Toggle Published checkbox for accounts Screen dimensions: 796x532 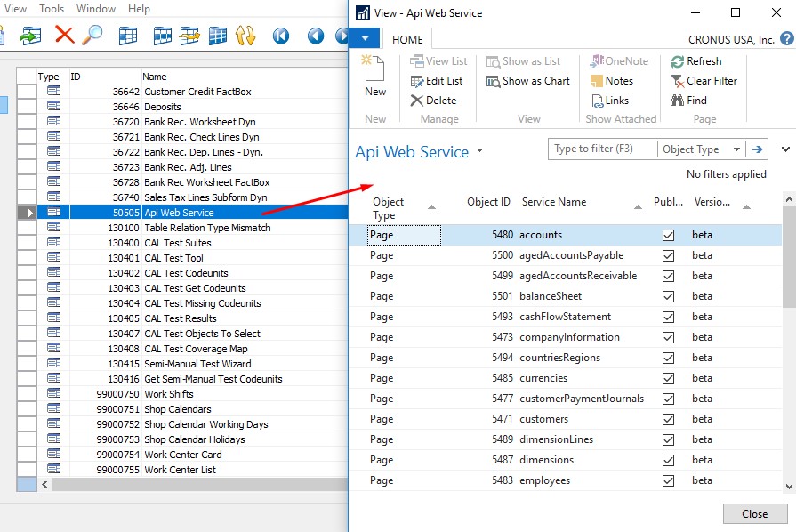point(668,235)
